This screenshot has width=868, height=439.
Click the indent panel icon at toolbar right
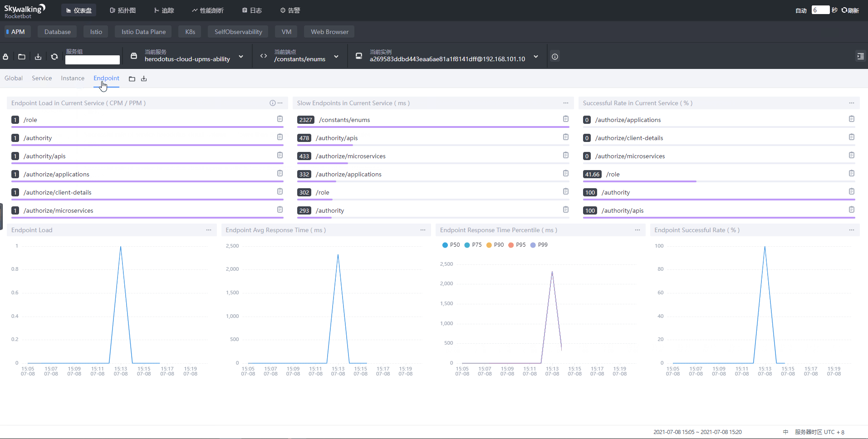pyautogui.click(x=860, y=56)
